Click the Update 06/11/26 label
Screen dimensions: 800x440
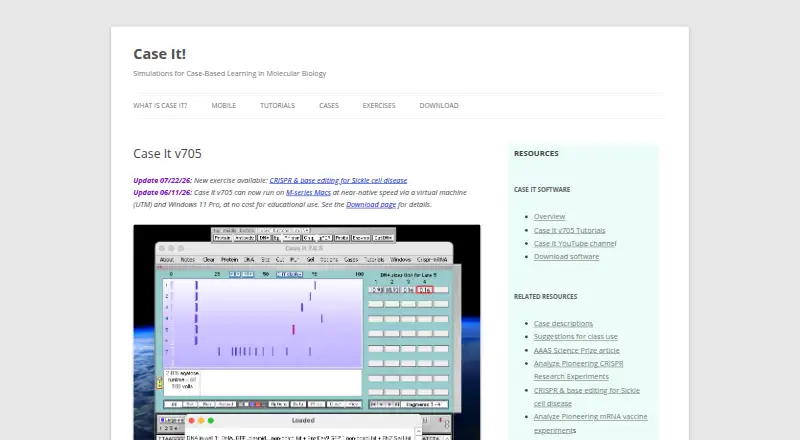(x=162, y=192)
